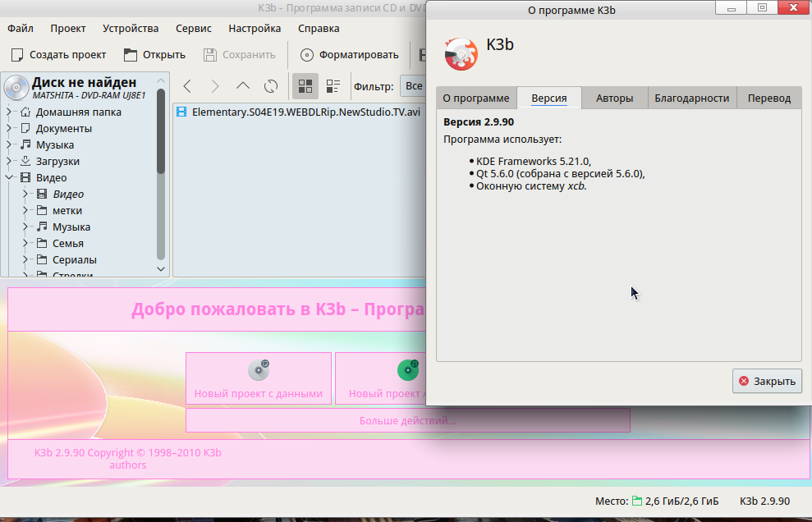The height and width of the screenshot is (522, 812).
Task: Open the Проект menu
Action: click(68, 29)
